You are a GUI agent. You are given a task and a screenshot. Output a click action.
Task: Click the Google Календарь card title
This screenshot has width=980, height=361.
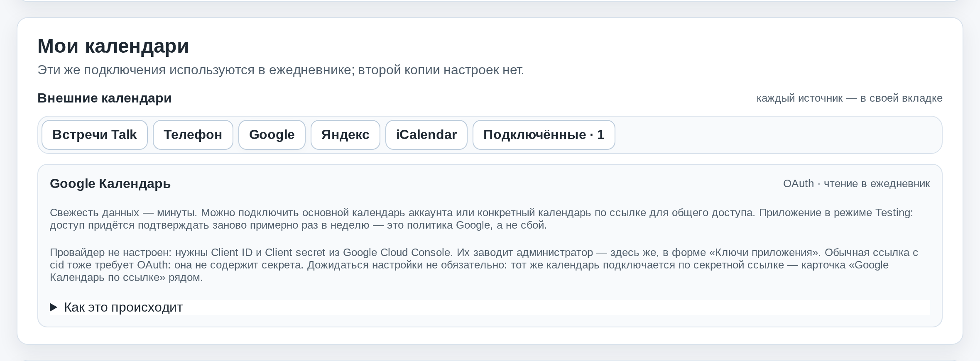(110, 183)
